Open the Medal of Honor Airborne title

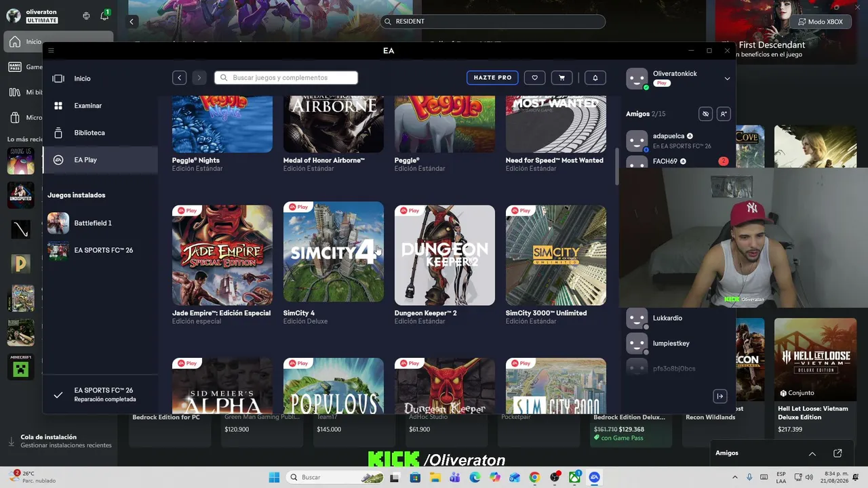pos(324,161)
